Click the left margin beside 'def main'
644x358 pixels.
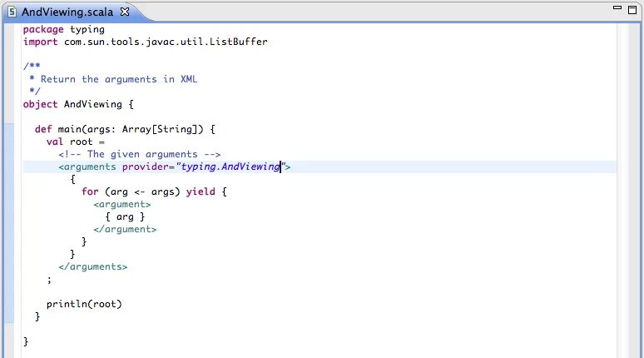tap(9, 129)
